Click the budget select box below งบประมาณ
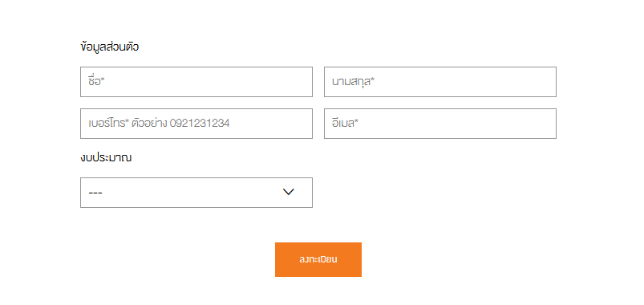This screenshot has width=644, height=305. [x=196, y=193]
